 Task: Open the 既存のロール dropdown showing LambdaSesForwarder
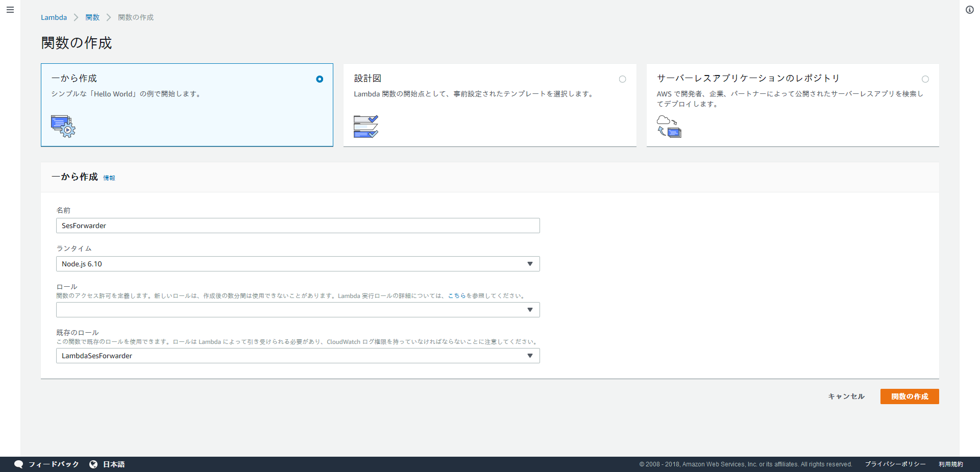(x=298, y=356)
